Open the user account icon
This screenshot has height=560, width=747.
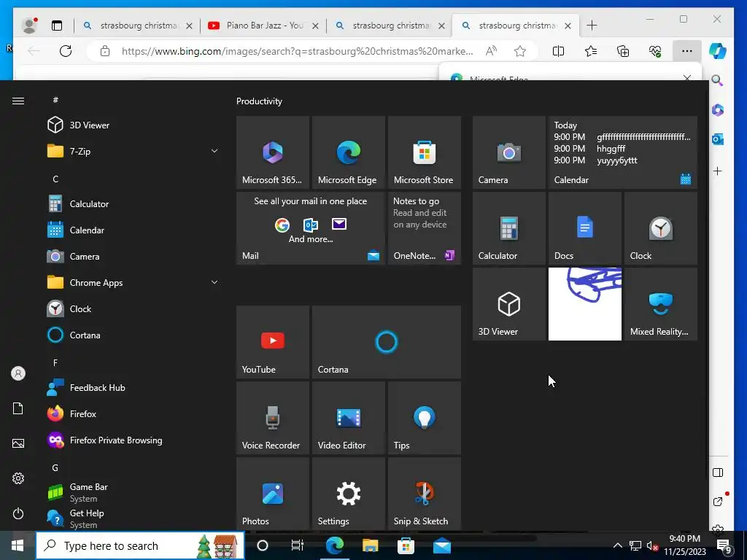pos(18,373)
